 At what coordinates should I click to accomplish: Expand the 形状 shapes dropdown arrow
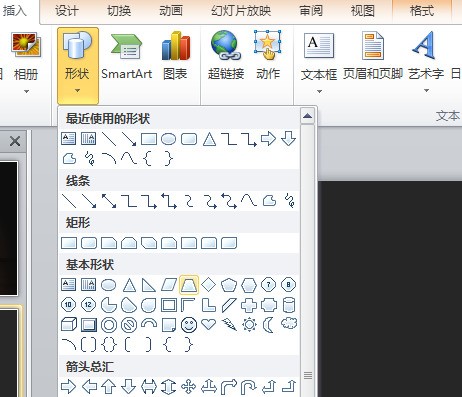click(77, 90)
